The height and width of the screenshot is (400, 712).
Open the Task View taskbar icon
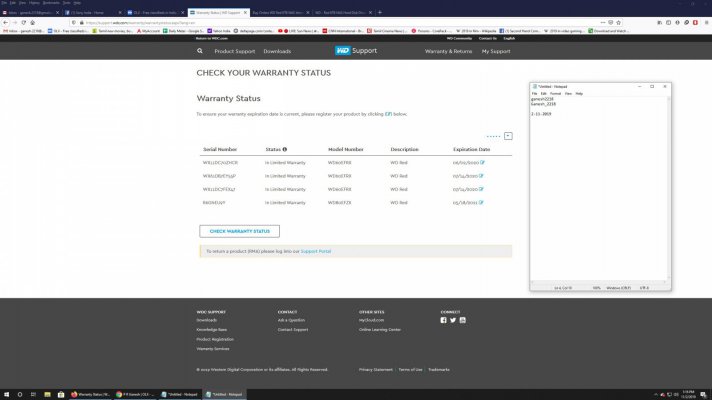[33, 395]
